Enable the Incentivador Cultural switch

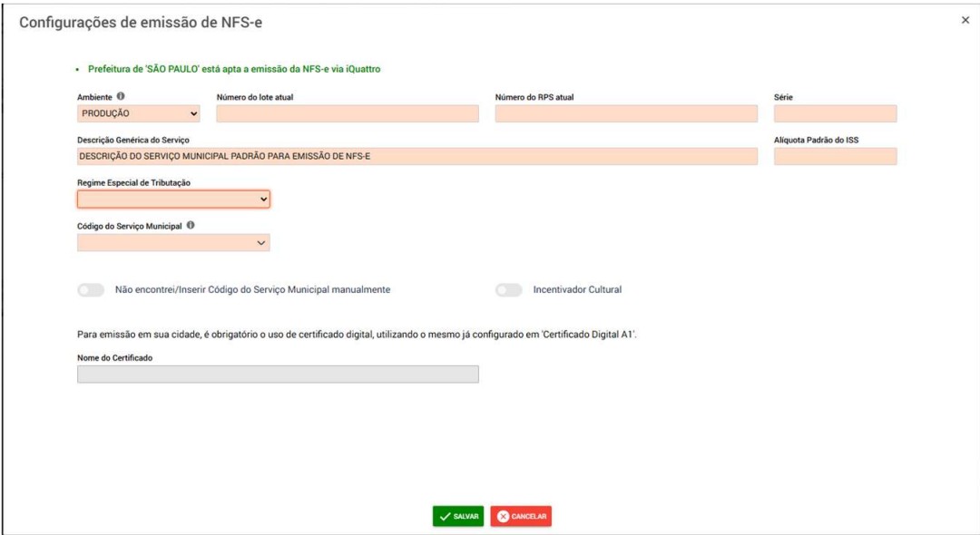tap(509, 289)
